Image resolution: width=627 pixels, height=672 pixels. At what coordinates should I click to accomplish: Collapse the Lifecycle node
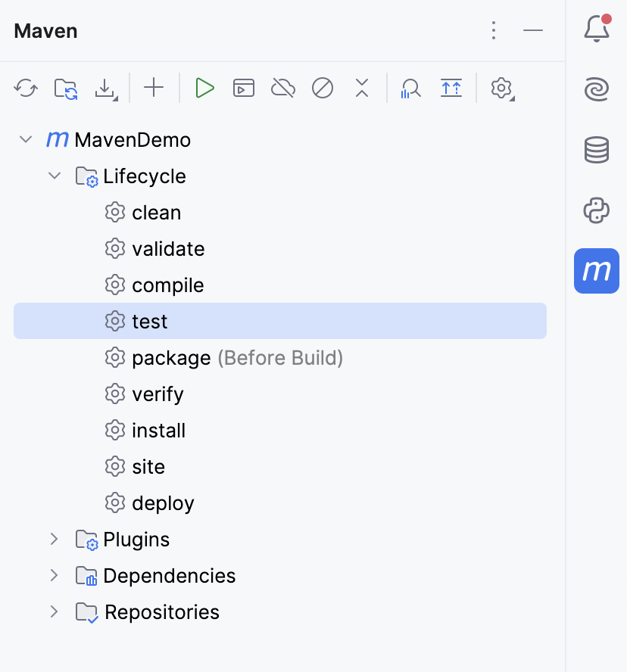[x=55, y=176]
